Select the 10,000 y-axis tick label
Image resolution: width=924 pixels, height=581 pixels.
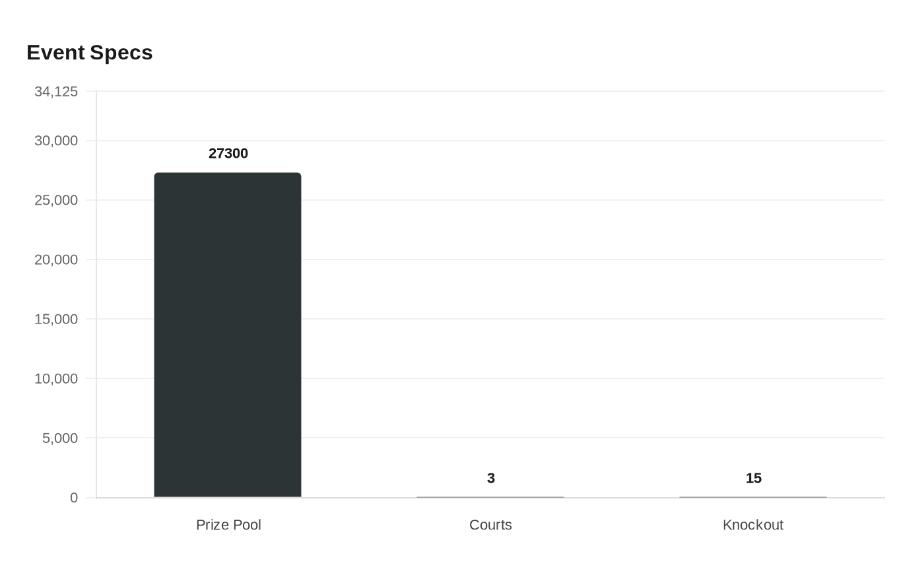pyautogui.click(x=56, y=378)
